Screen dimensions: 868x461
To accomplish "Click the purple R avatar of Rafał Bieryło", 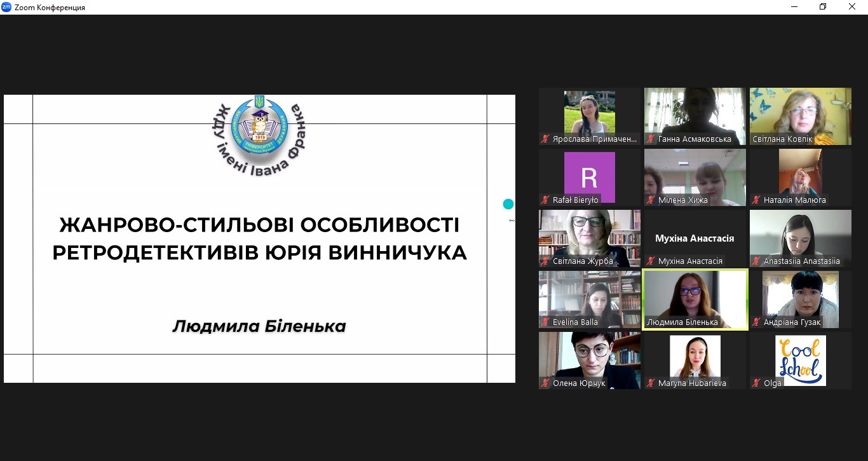I will tap(590, 175).
